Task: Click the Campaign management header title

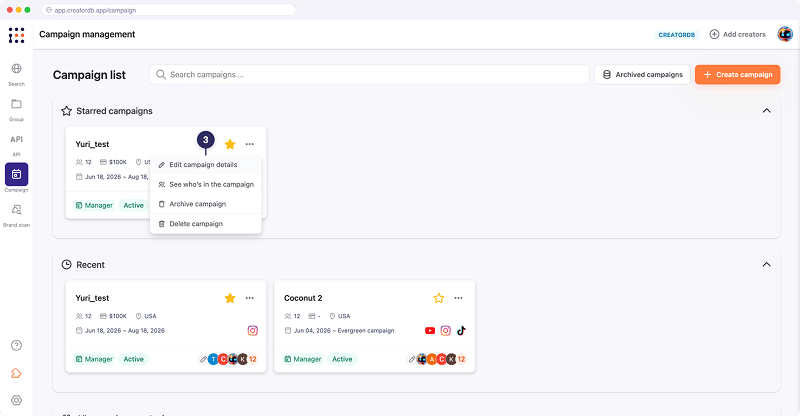Action: [87, 34]
